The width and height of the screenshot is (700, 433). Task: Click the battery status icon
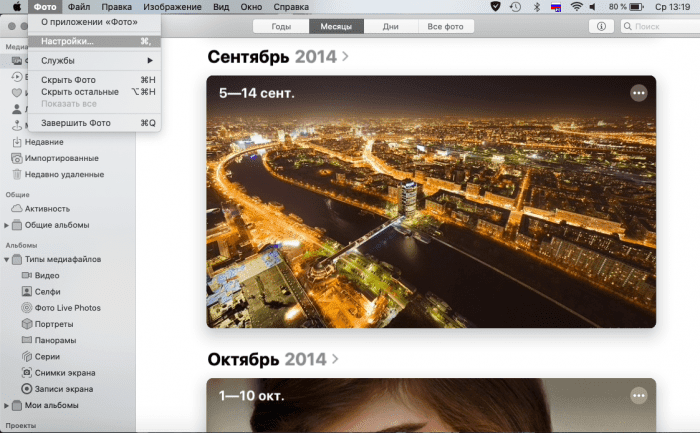(x=636, y=7)
